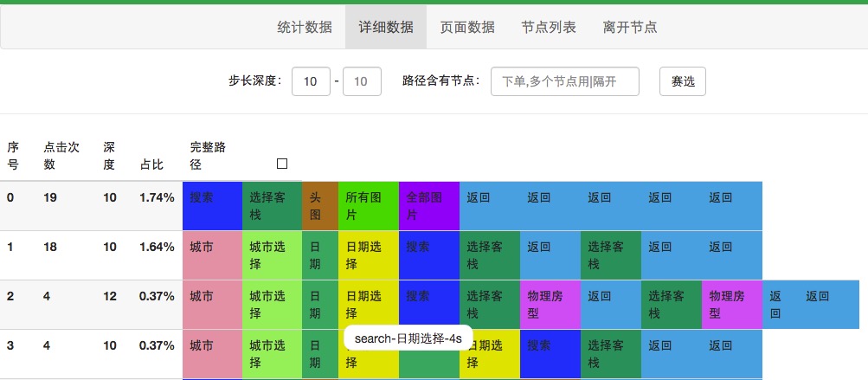The image size is (868, 380).
Task: Open the 页面数据 tab
Action: [467, 27]
